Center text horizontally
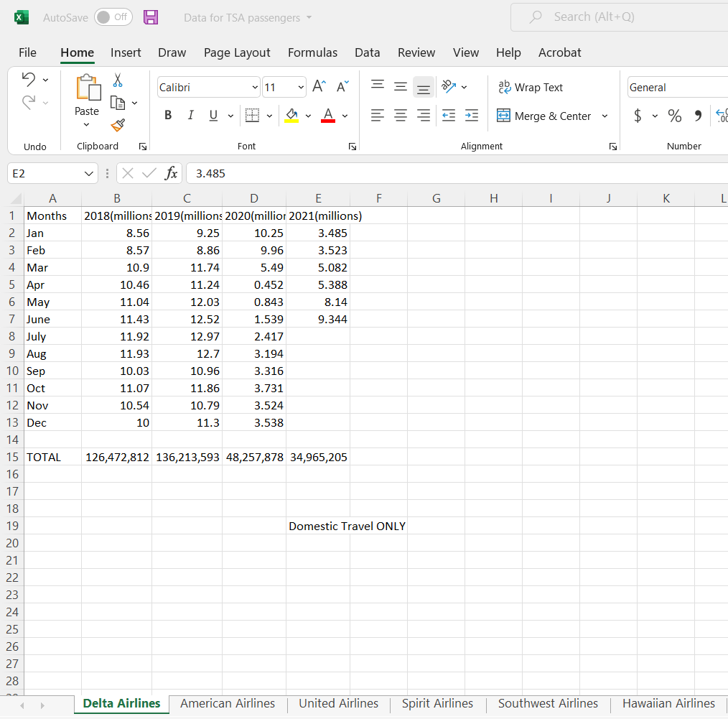 click(x=401, y=115)
